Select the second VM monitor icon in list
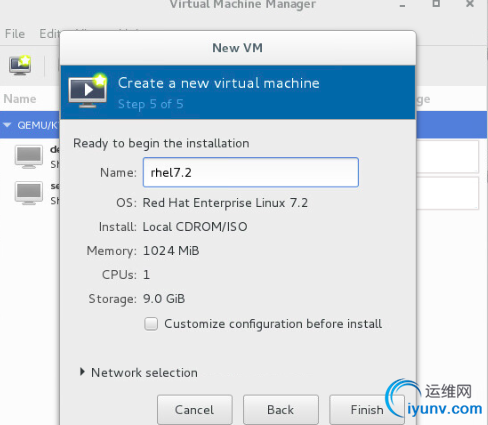 29,193
